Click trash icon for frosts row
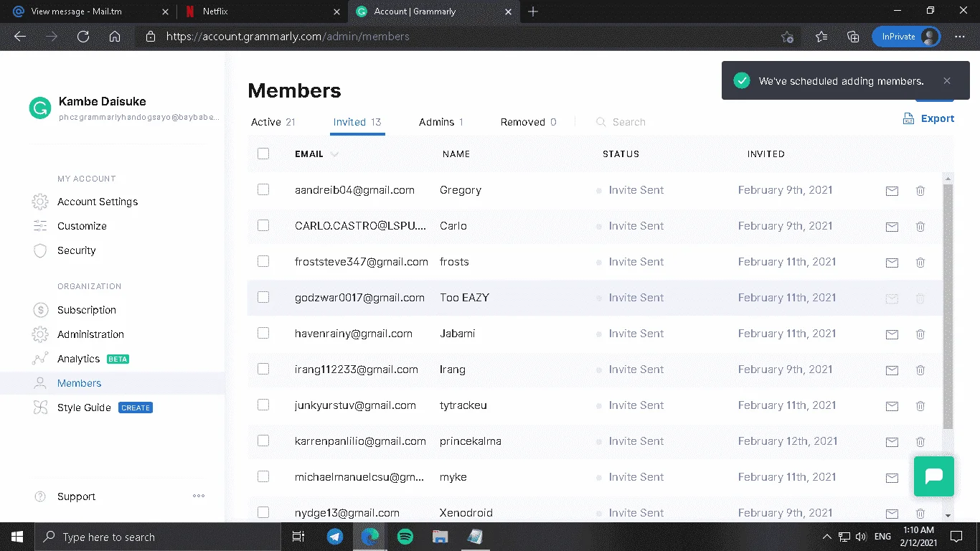This screenshot has width=980, height=551. coord(920,263)
